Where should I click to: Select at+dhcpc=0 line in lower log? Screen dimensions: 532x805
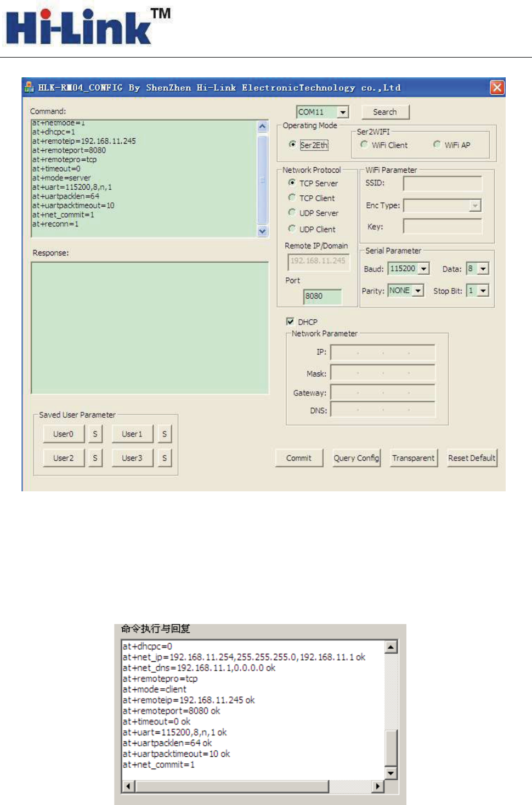tap(148, 647)
